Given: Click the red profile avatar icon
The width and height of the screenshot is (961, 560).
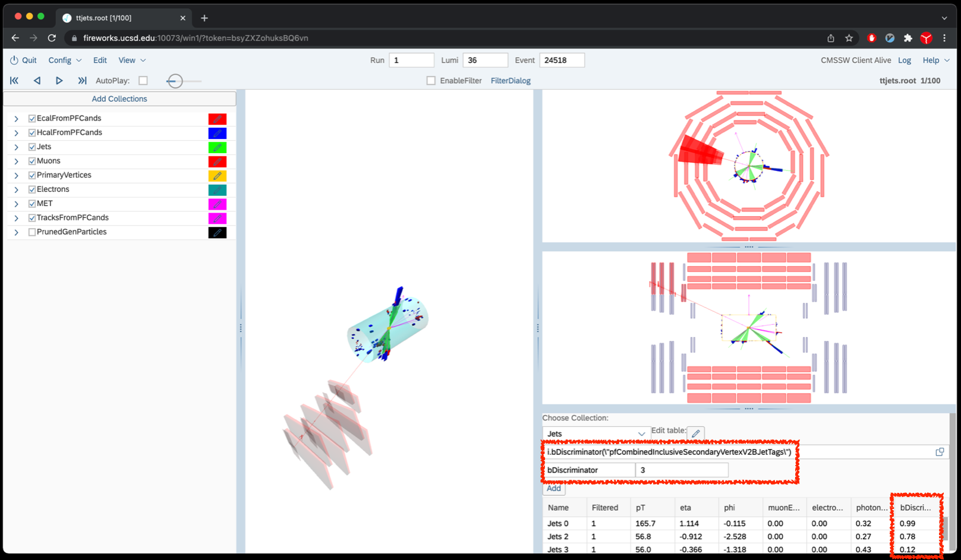Looking at the screenshot, I should (926, 38).
